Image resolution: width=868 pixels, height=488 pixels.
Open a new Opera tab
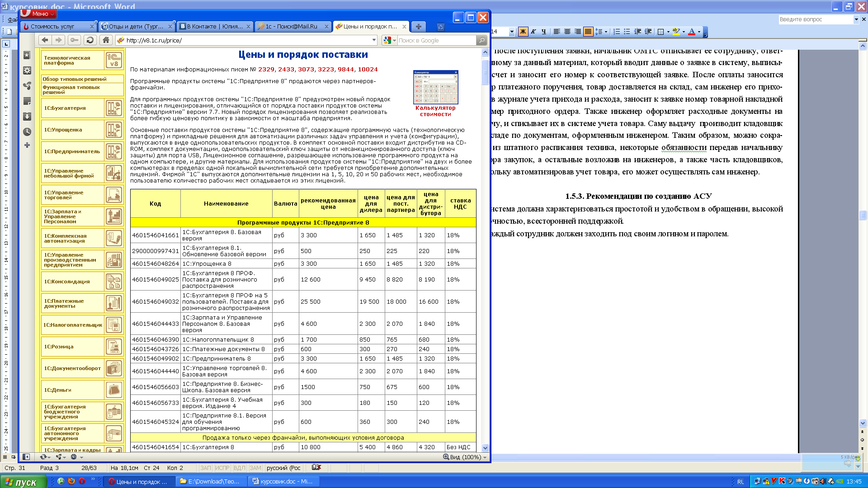(418, 27)
